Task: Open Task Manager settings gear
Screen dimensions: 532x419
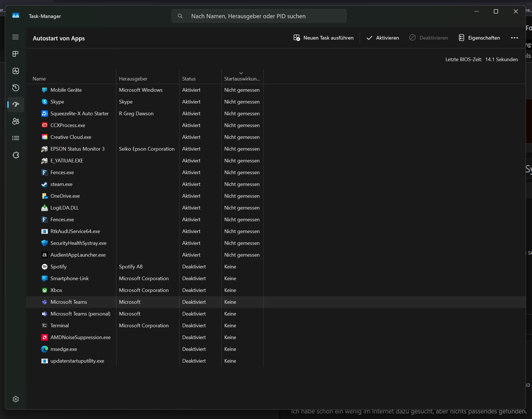Action: tap(16, 399)
